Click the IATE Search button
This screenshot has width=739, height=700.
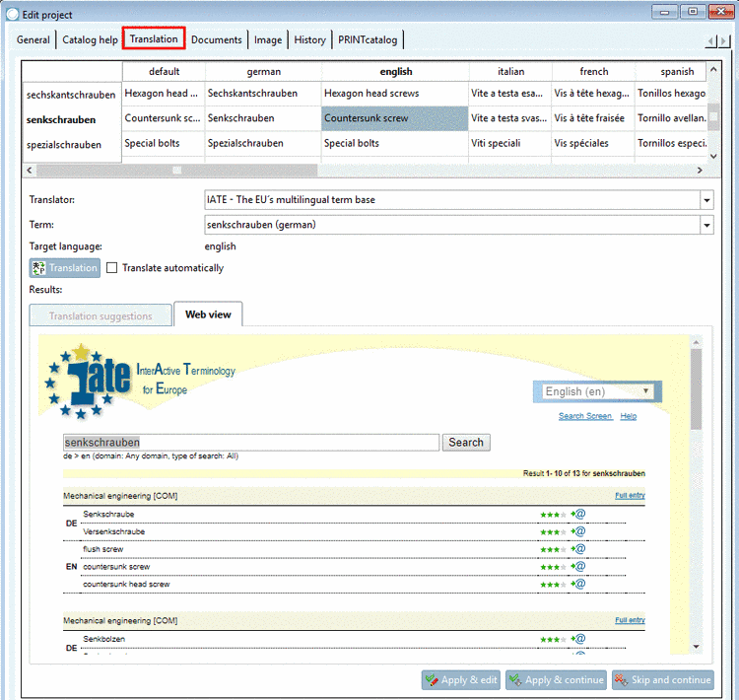(x=466, y=443)
